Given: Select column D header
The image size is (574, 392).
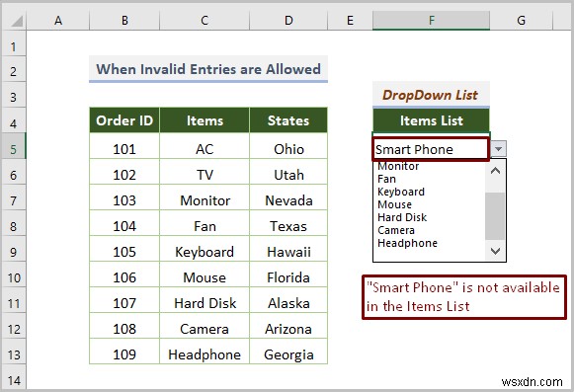Looking at the screenshot, I should [288, 21].
